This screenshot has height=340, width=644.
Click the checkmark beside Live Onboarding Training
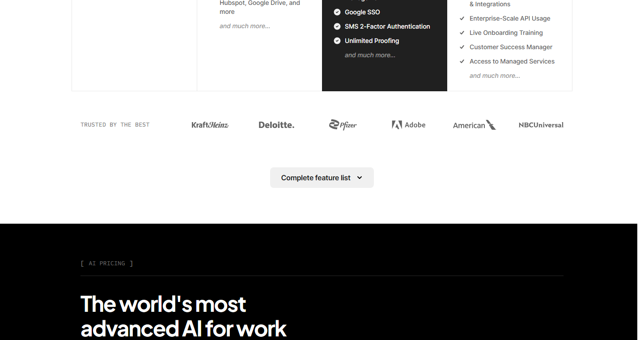point(462,33)
